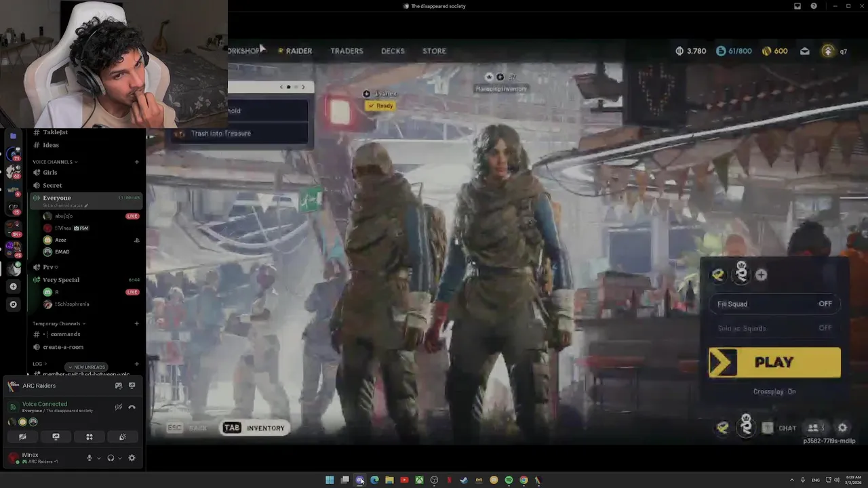868x488 pixels.
Task: Open Windows Start menu
Action: (x=330, y=480)
